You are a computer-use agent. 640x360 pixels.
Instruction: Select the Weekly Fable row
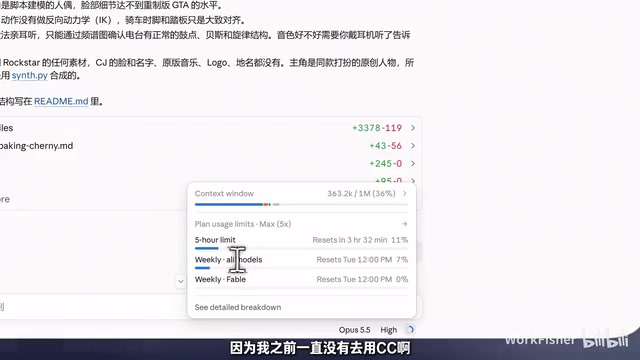tap(301, 279)
